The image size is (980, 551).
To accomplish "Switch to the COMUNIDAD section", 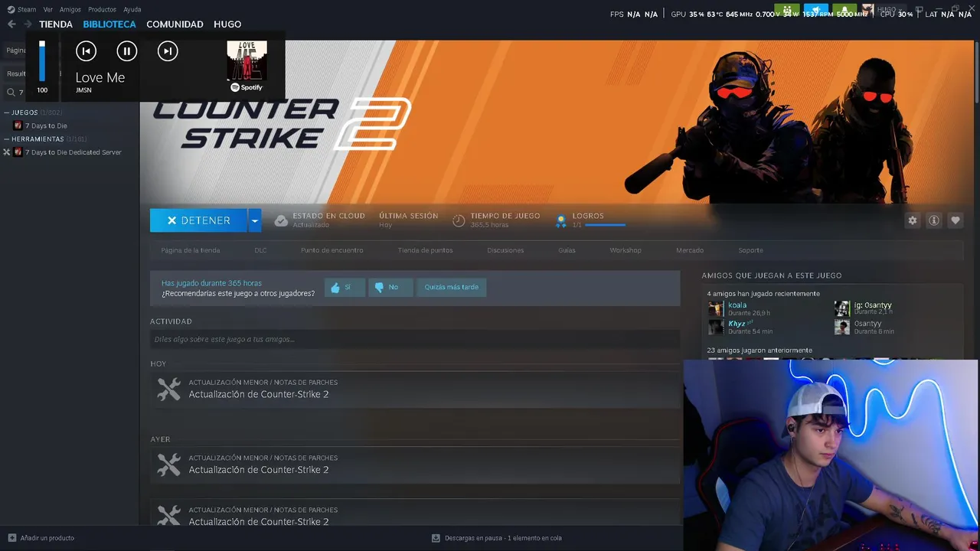I will click(175, 24).
